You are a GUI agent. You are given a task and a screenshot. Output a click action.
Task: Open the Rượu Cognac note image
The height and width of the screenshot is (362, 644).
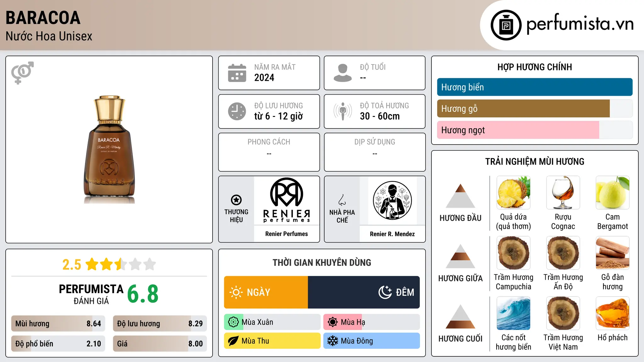(563, 193)
